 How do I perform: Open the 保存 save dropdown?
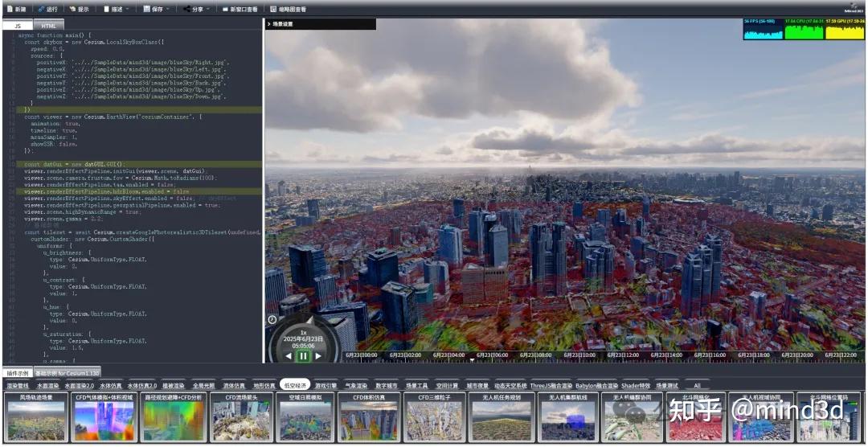pos(157,9)
